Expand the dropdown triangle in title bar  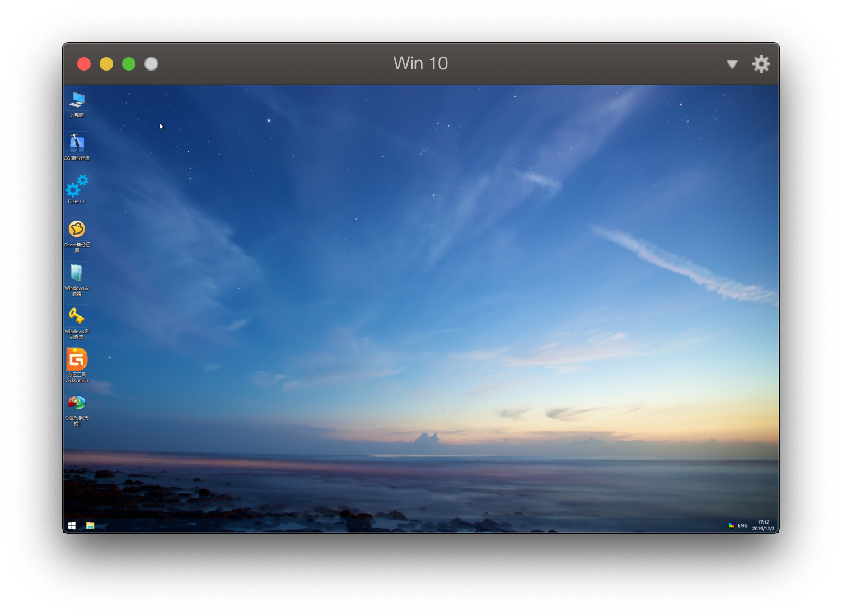[732, 64]
